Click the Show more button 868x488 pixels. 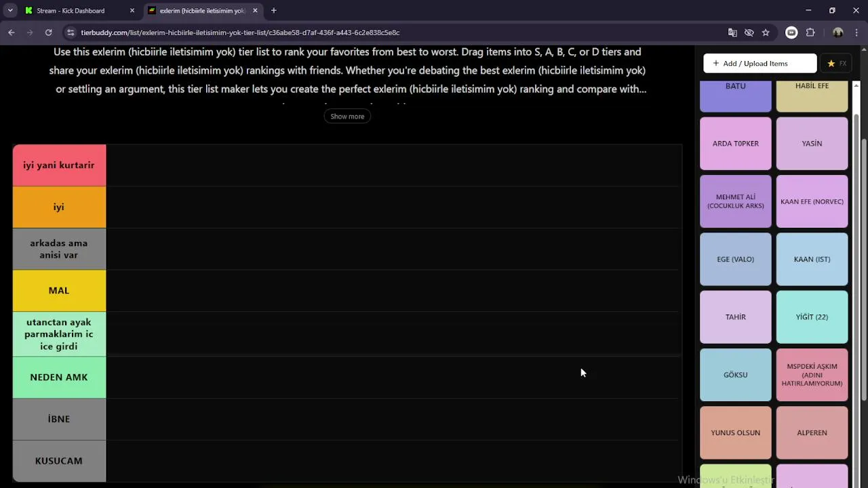click(x=347, y=116)
